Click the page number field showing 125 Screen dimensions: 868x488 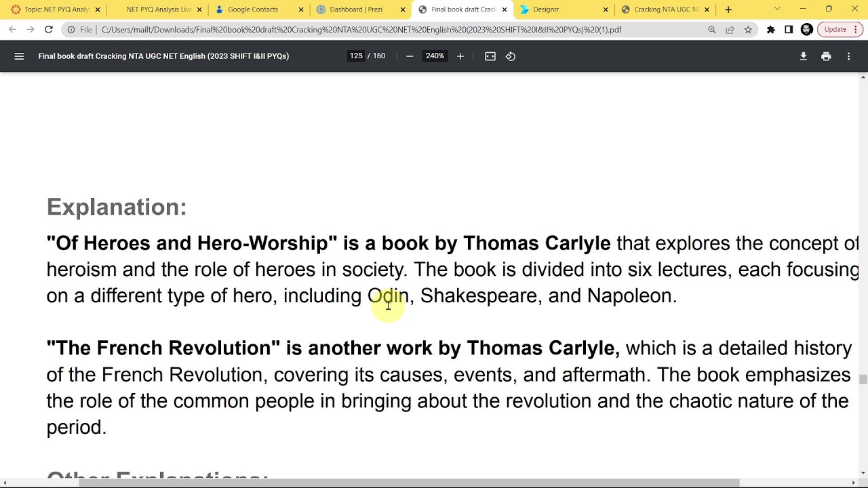(x=356, y=56)
